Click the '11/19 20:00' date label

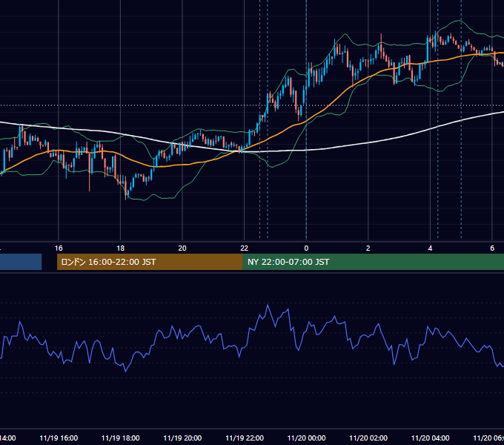tap(182, 438)
